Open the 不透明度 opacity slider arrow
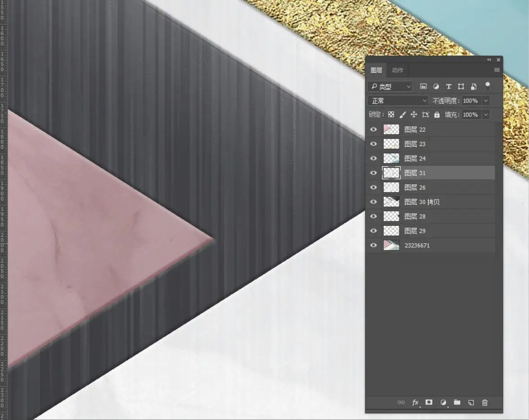This screenshot has height=420, width=529. (486, 101)
